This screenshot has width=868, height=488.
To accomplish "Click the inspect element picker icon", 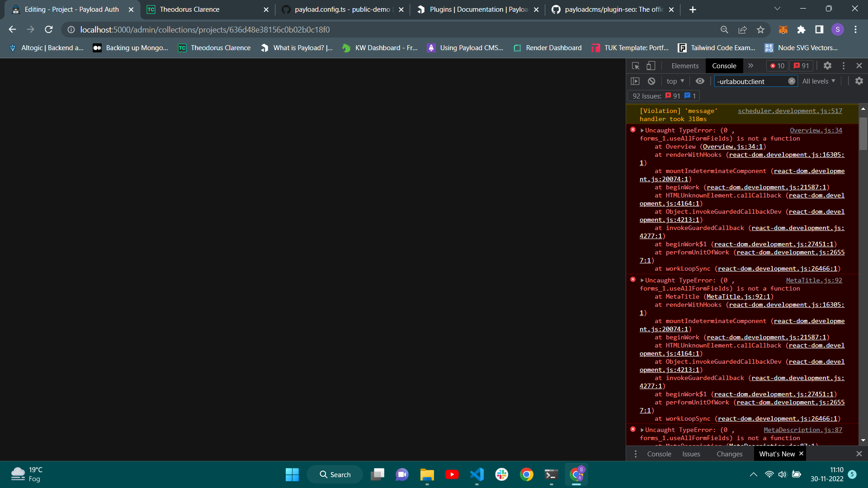I will click(636, 66).
